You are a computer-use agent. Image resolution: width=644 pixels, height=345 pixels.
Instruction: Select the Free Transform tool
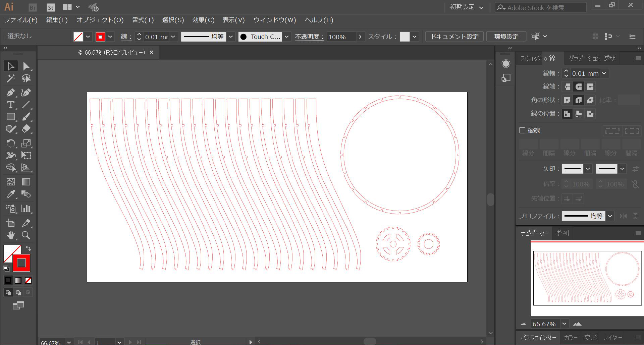point(26,155)
